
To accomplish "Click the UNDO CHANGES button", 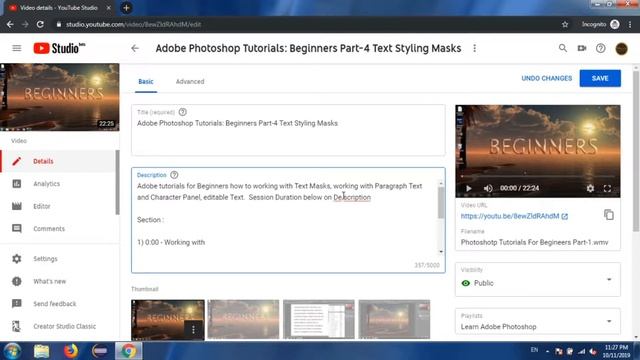I will coord(547,78).
